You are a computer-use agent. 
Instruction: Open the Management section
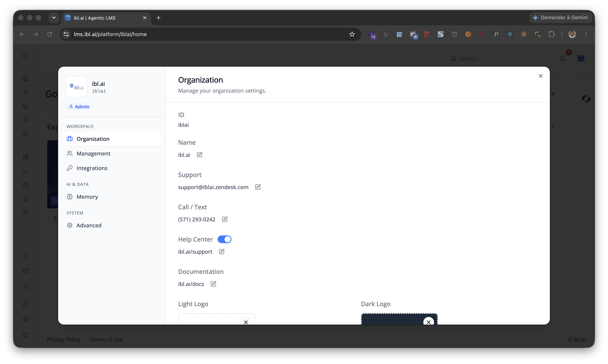[112, 154]
